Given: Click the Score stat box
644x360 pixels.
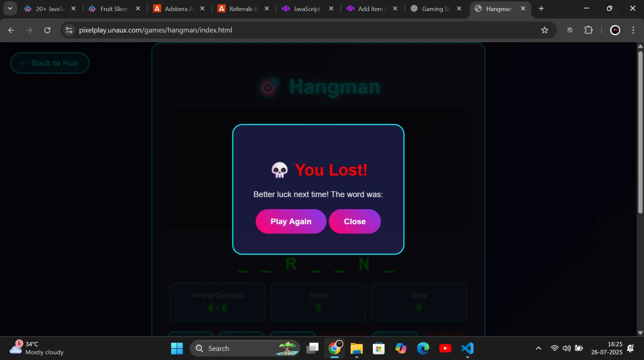Looking at the screenshot, I should click(x=318, y=302).
